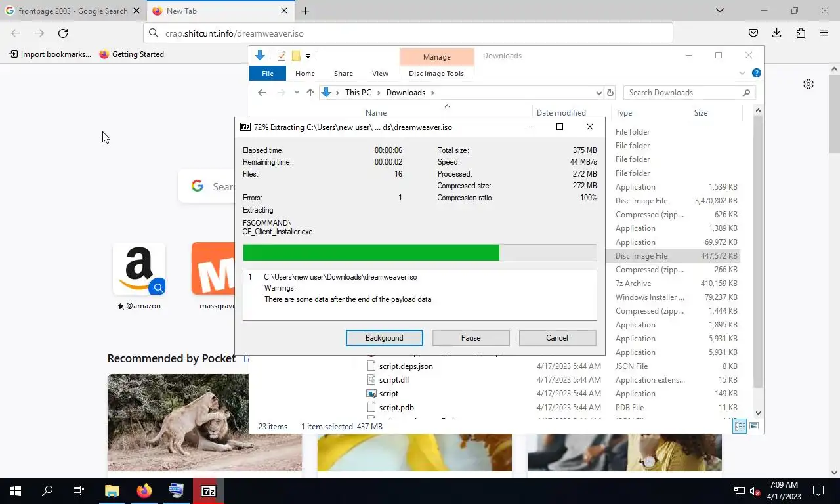List all Firefox tabs dropdown
Image resolution: width=840 pixels, height=504 pixels.
coord(720,10)
